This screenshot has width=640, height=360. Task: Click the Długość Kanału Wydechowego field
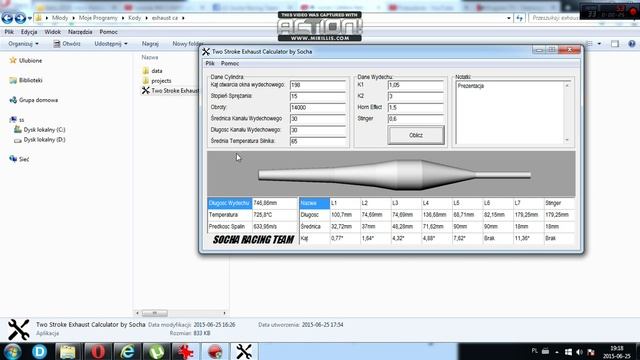pos(318,130)
